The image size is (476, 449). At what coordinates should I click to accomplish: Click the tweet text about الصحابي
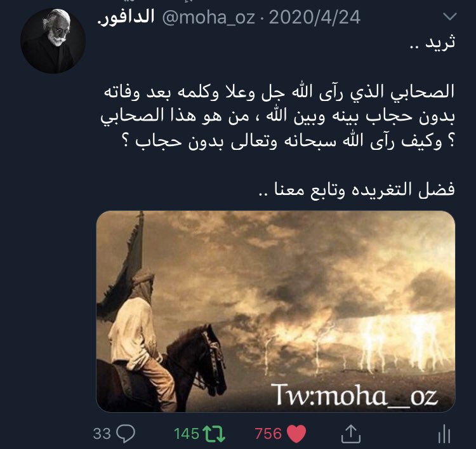click(277, 117)
